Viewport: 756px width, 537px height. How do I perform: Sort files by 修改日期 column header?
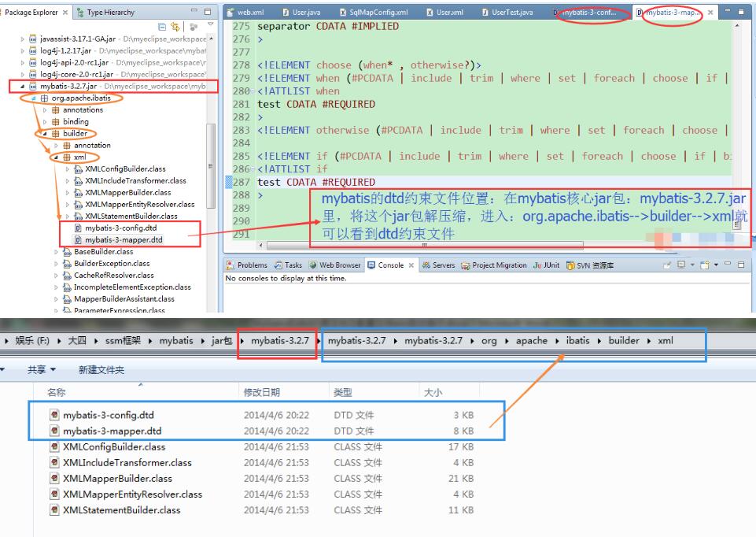tap(261, 391)
